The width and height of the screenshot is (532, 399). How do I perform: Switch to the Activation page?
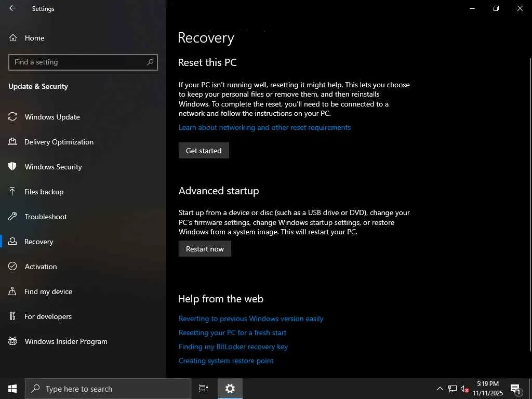pyautogui.click(x=41, y=267)
